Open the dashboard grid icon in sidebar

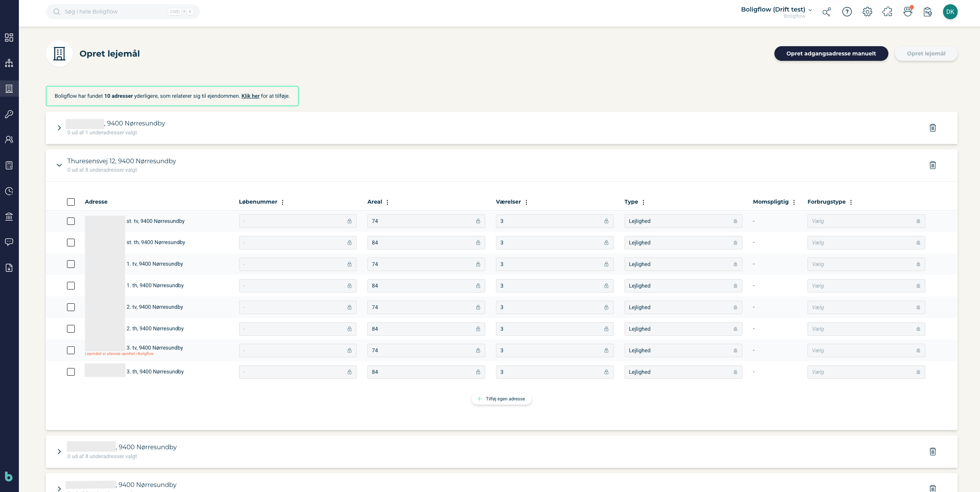[x=9, y=37]
